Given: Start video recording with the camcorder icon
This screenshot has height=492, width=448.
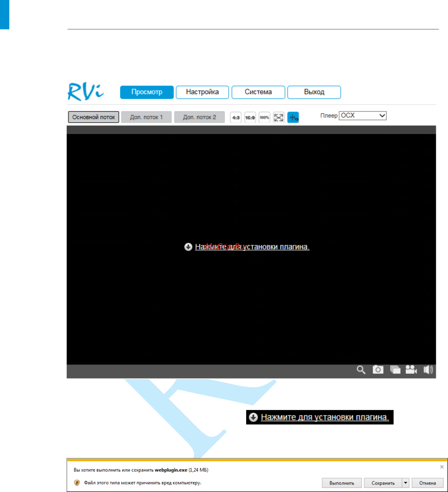Looking at the screenshot, I should [411, 369].
